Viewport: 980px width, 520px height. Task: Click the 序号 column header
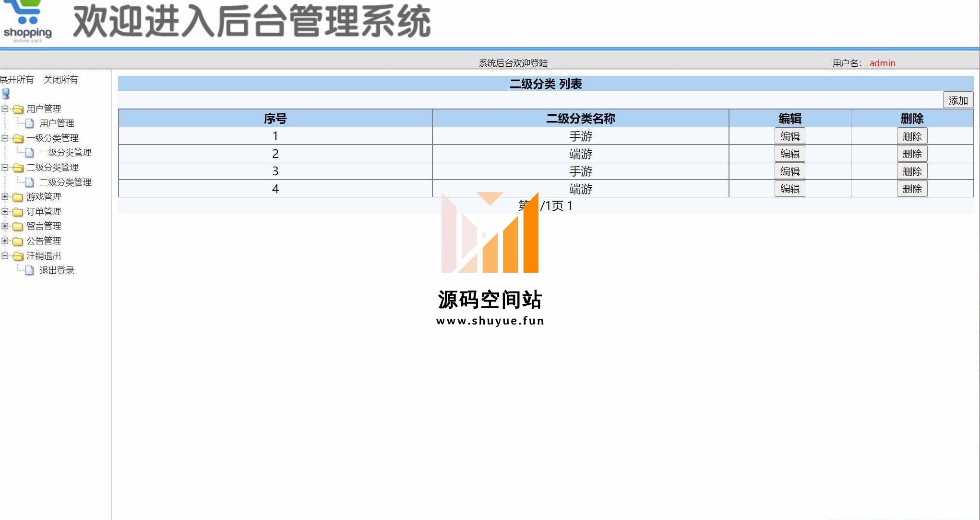click(275, 119)
